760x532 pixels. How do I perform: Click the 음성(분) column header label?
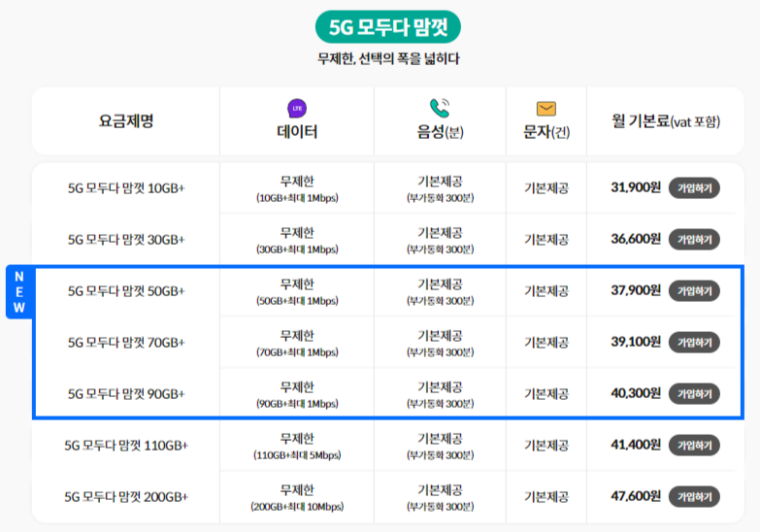440,131
